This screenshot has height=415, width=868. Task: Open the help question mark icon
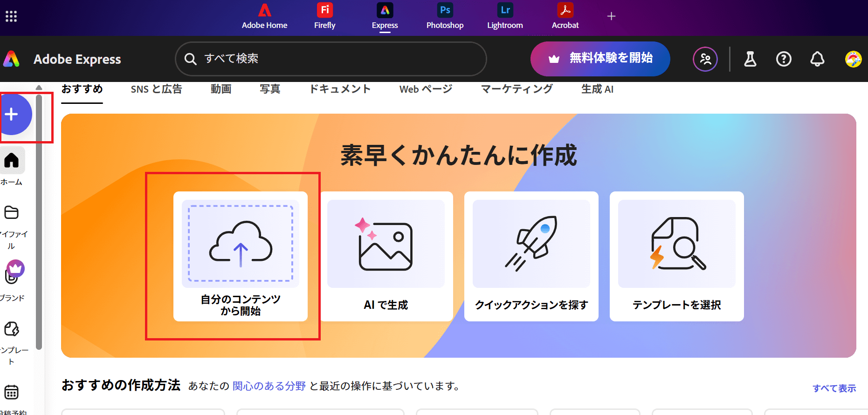click(x=784, y=59)
